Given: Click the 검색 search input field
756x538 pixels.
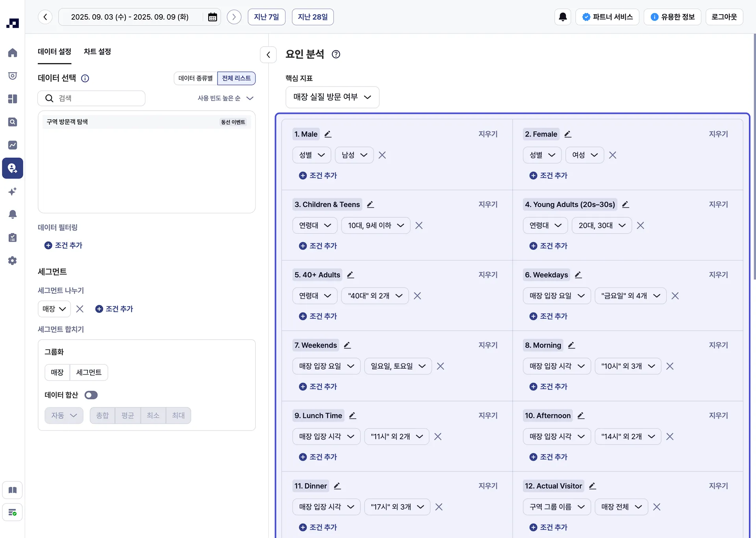Looking at the screenshot, I should (x=98, y=98).
